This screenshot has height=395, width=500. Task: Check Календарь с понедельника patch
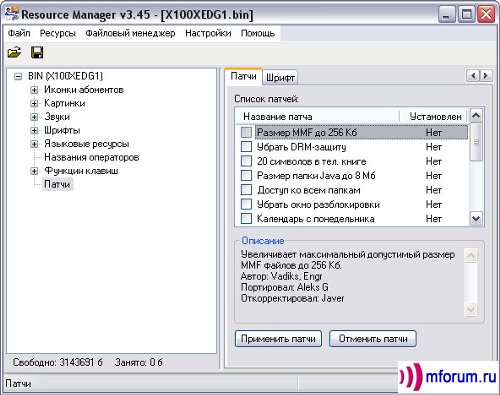click(x=246, y=219)
